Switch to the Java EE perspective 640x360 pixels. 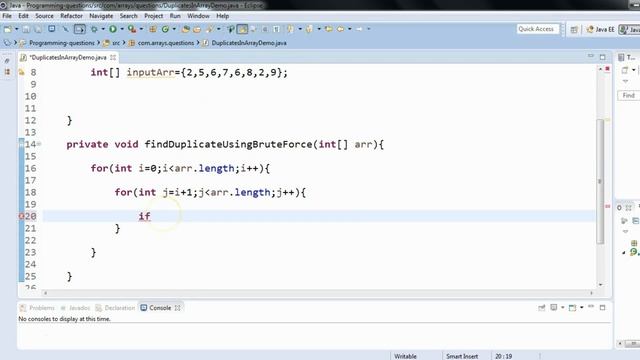(x=600, y=29)
